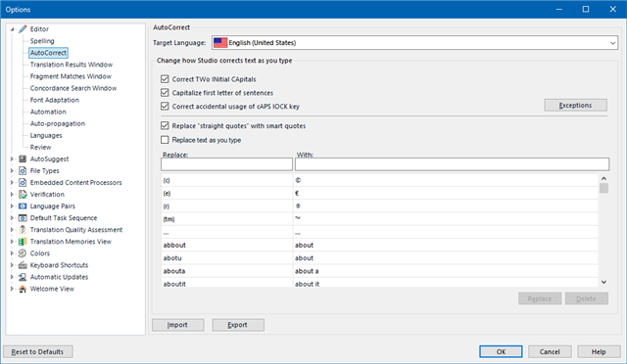Expand the Automatic Updates node
This screenshot has height=364, width=627.
[12, 277]
